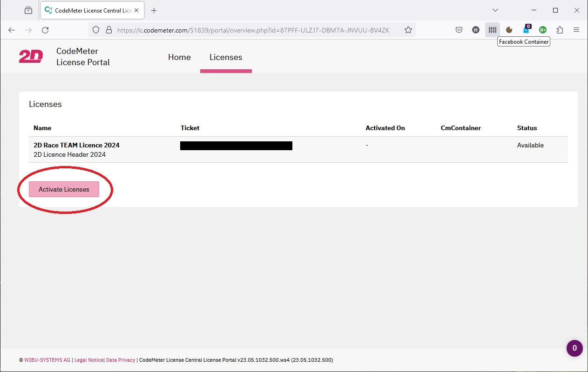Click the 2D logo in the header
This screenshot has width=588, height=372.
point(31,57)
